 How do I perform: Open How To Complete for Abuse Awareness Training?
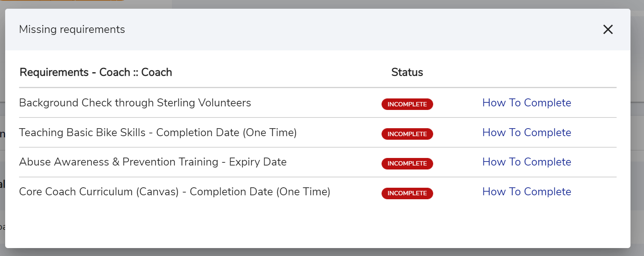pyautogui.click(x=526, y=162)
